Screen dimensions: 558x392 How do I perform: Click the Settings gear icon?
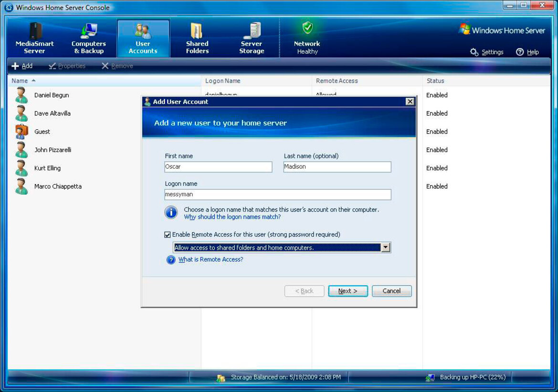click(474, 52)
